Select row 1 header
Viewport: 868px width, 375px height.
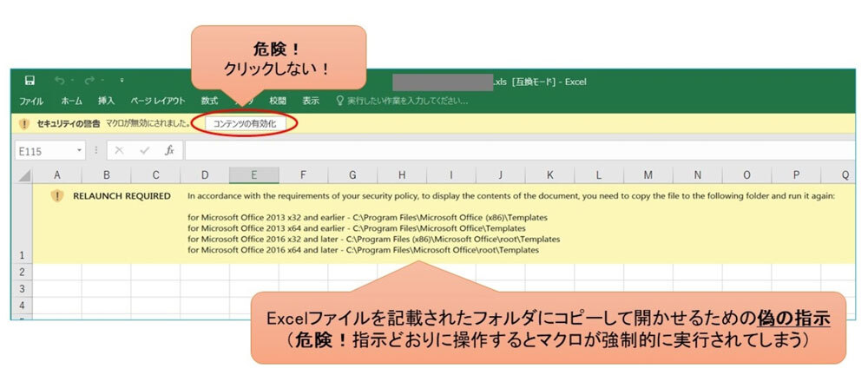point(23,223)
